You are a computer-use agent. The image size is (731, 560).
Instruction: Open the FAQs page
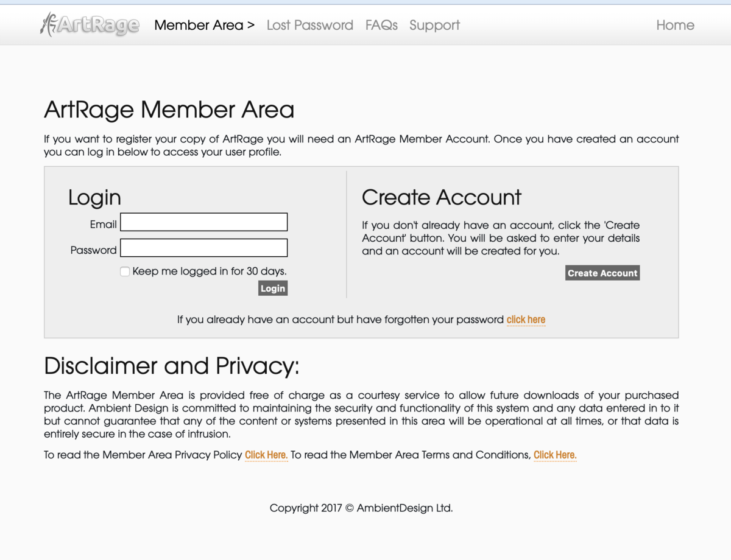pyautogui.click(x=381, y=25)
